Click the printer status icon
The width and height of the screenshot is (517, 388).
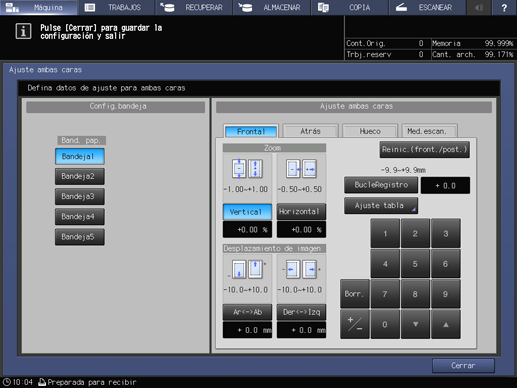(42, 382)
